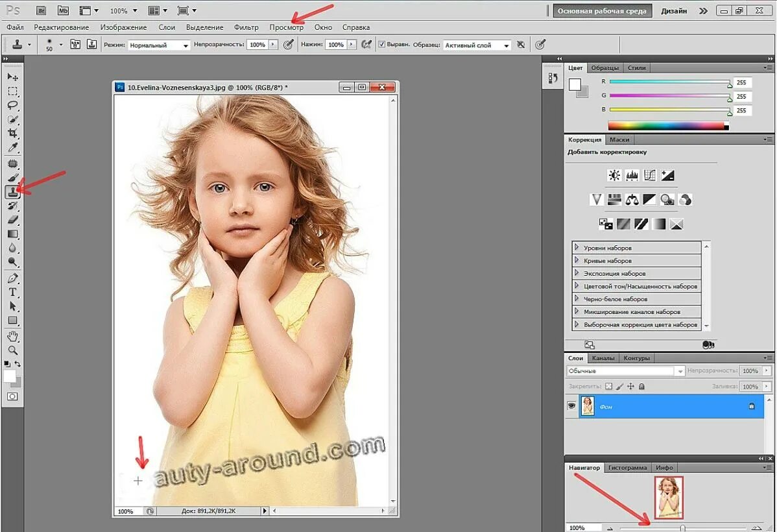Click the color spectrum ramp
This screenshot has height=532, width=777.
pos(668,126)
